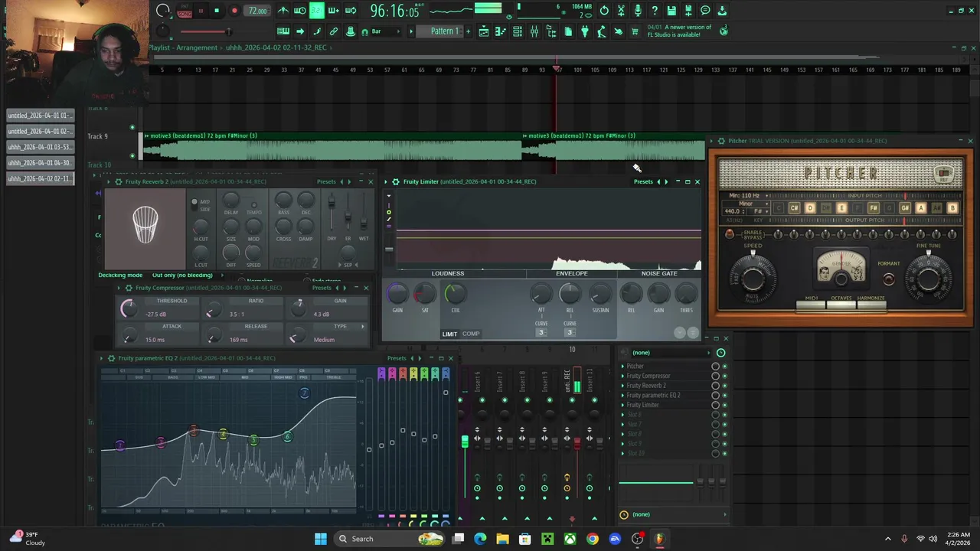The image size is (980, 551).
Task: Open Fruity parametric EQ 2 gear icon
Action: tap(111, 358)
